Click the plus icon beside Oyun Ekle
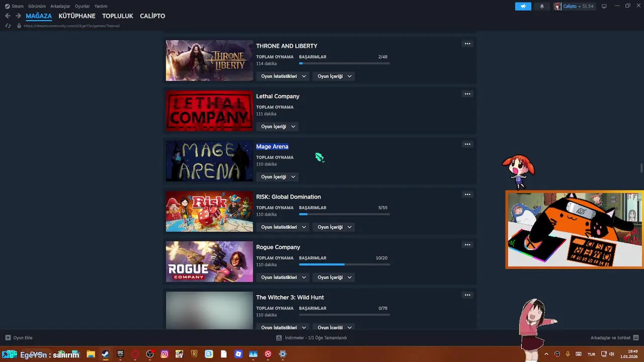644x362 pixels. [x=8, y=338]
